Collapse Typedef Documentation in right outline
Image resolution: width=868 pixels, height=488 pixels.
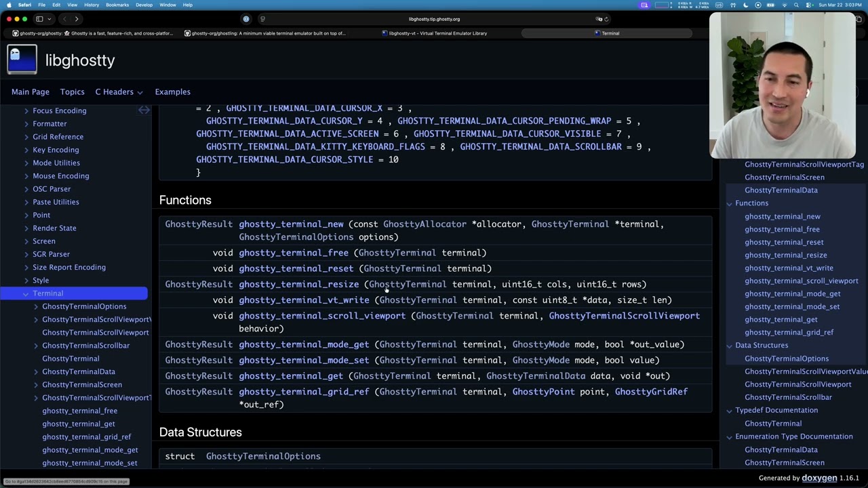(730, 411)
